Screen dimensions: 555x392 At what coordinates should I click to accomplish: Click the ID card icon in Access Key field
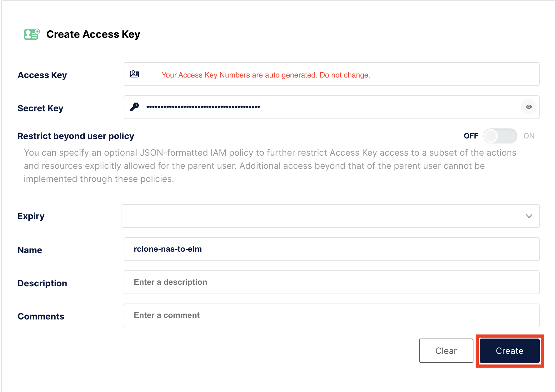[x=134, y=74]
